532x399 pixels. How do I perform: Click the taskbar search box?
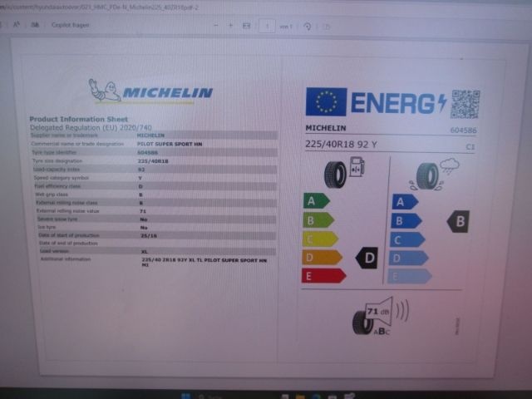point(209,397)
